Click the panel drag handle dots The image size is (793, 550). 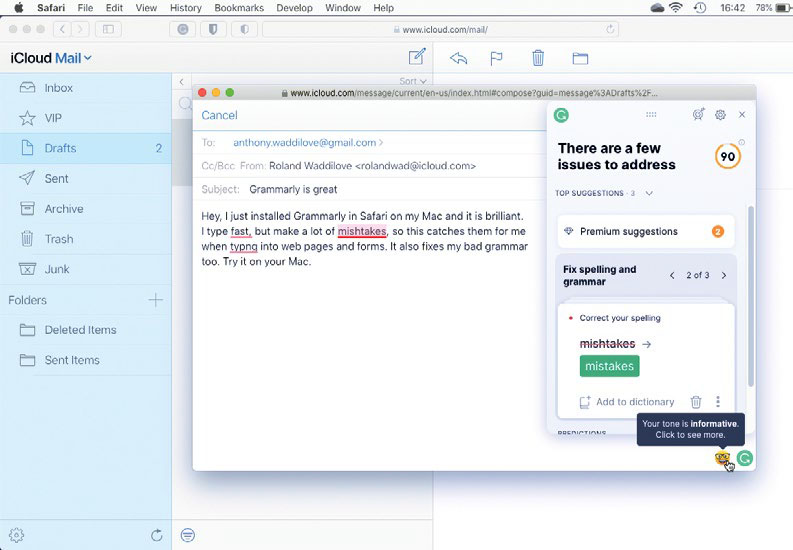tap(651, 115)
